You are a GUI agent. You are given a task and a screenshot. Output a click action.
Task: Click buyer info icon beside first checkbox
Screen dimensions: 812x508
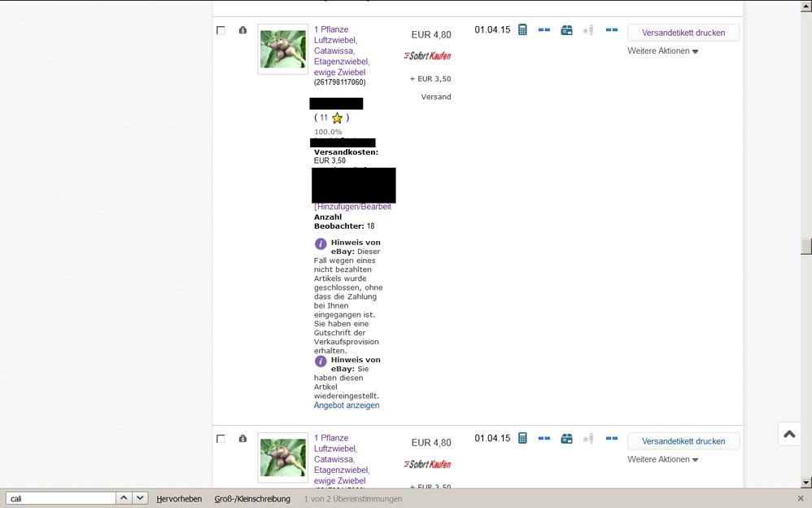pos(242,30)
